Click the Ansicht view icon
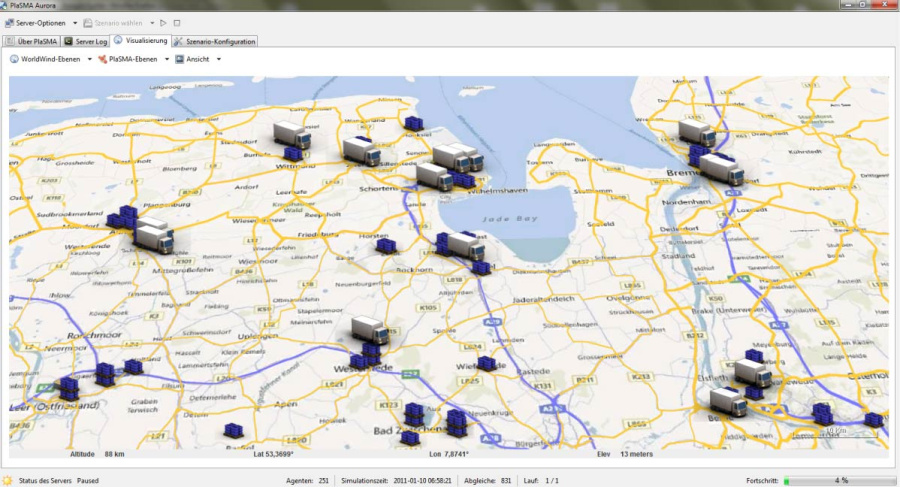The image size is (900, 487). pos(179,59)
